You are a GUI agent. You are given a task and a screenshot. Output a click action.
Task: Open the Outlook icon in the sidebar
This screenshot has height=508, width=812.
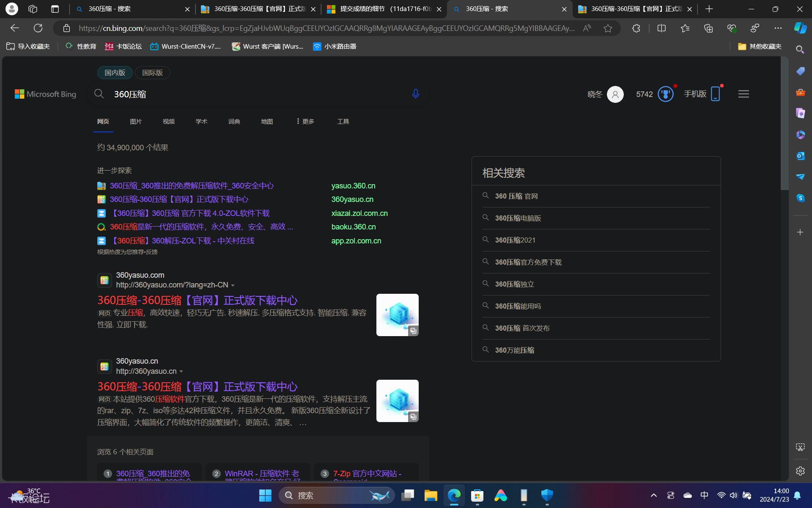click(x=800, y=156)
